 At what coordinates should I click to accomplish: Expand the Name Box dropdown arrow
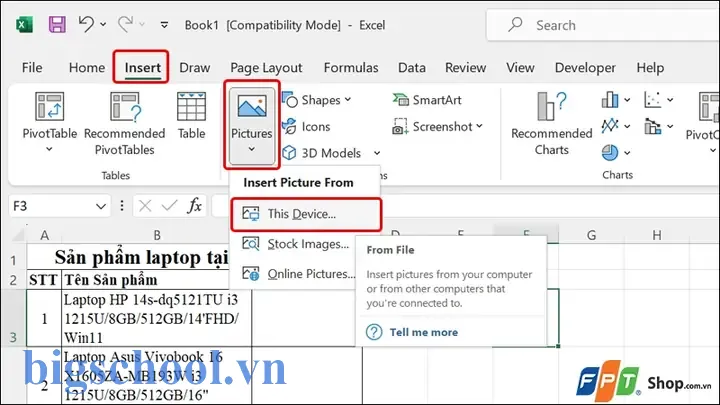point(101,207)
